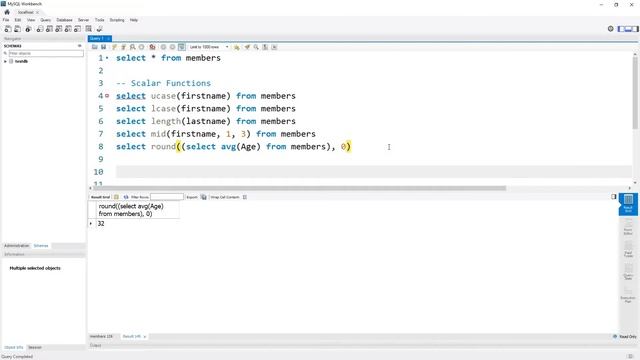This screenshot has height=360, width=640.
Task: Open the File menu
Action: pos(6,20)
